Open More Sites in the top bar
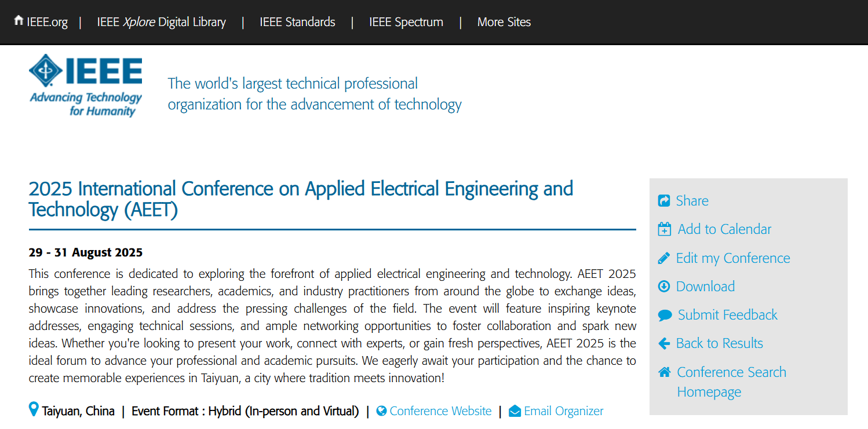The height and width of the screenshot is (429, 868). pos(504,22)
